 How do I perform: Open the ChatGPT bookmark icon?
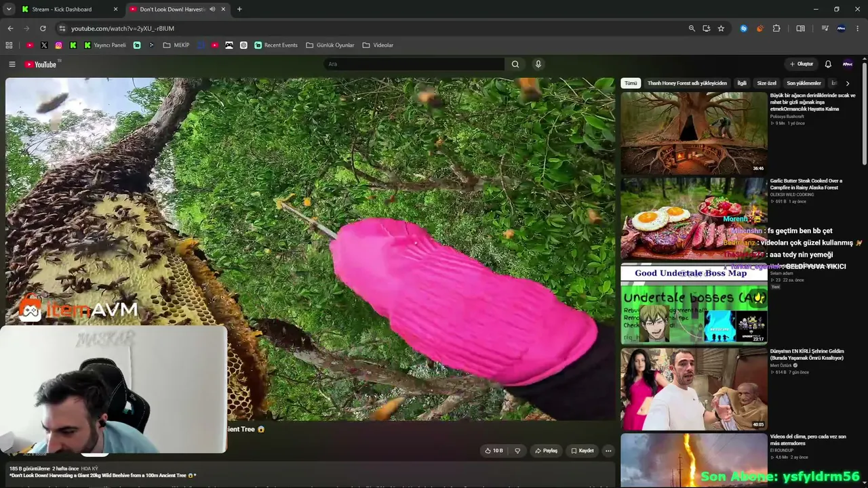click(x=243, y=45)
